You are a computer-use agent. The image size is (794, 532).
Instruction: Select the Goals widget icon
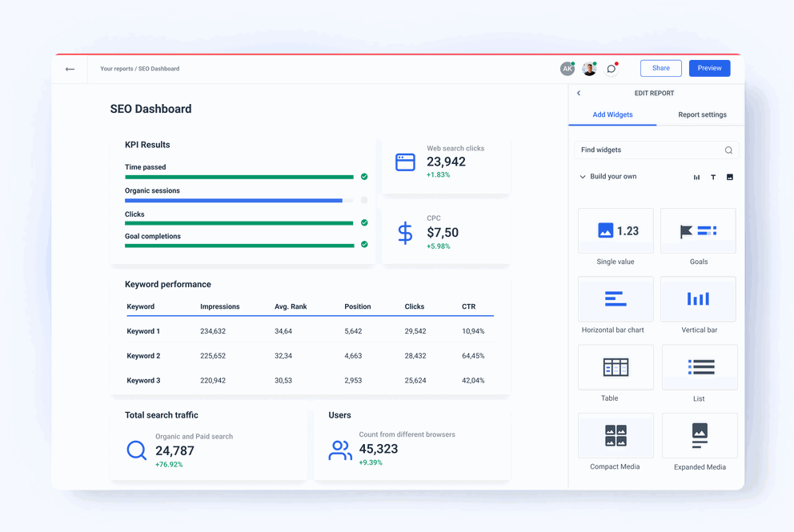click(x=698, y=230)
